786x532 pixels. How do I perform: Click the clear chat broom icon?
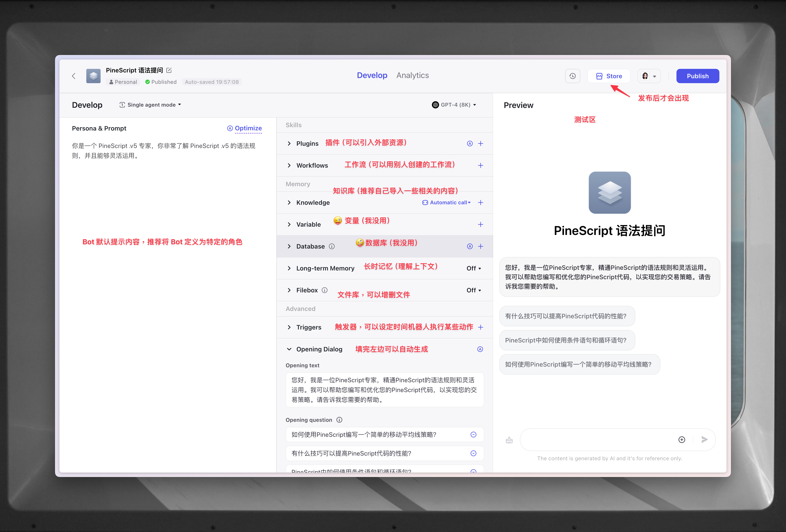coord(509,440)
